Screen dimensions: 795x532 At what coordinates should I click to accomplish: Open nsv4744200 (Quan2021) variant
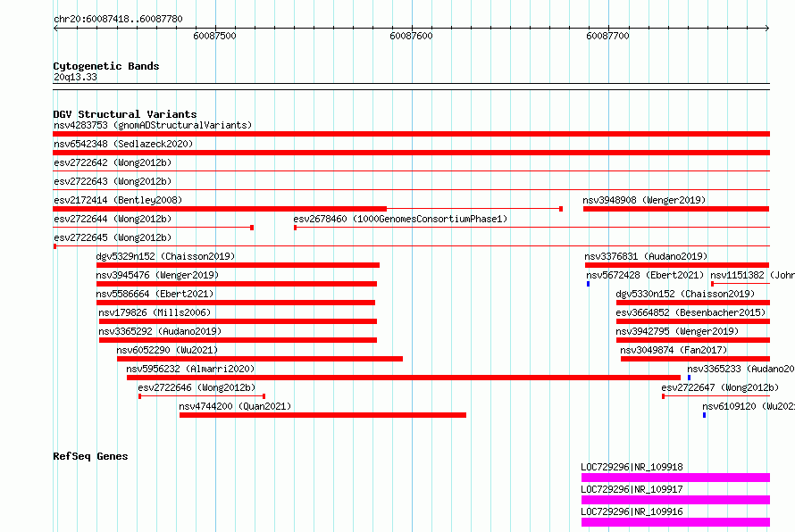coord(235,406)
